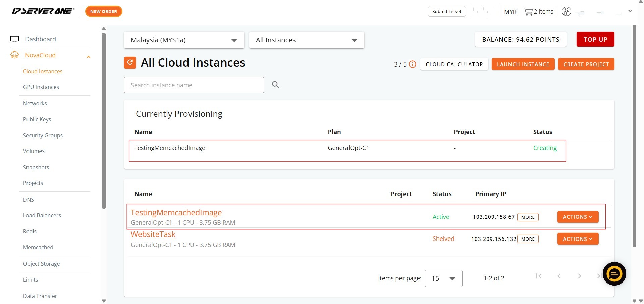The height and width of the screenshot is (304, 644).
Task: Open Actions menu for TestingMemcachedImage
Action: point(578,217)
